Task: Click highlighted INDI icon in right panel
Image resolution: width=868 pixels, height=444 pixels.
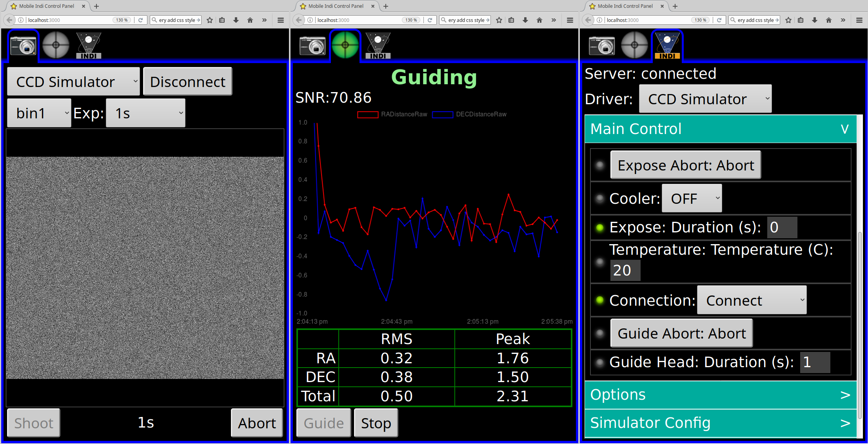Action: (x=667, y=45)
